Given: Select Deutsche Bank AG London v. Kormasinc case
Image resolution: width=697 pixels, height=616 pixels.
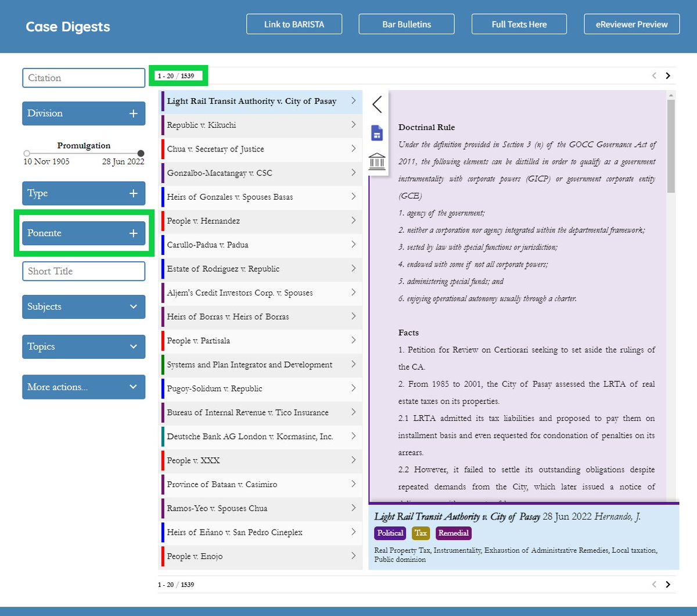Looking at the screenshot, I should click(x=261, y=436).
